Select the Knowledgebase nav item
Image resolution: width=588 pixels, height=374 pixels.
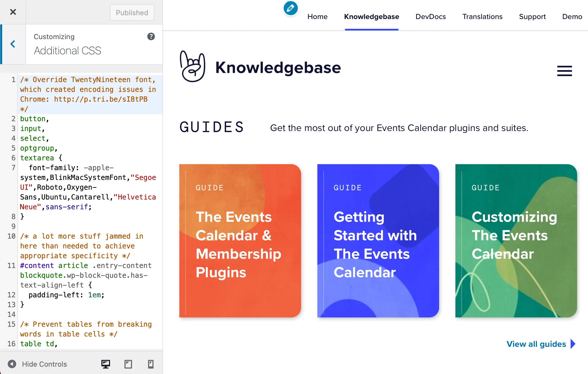coord(371,17)
